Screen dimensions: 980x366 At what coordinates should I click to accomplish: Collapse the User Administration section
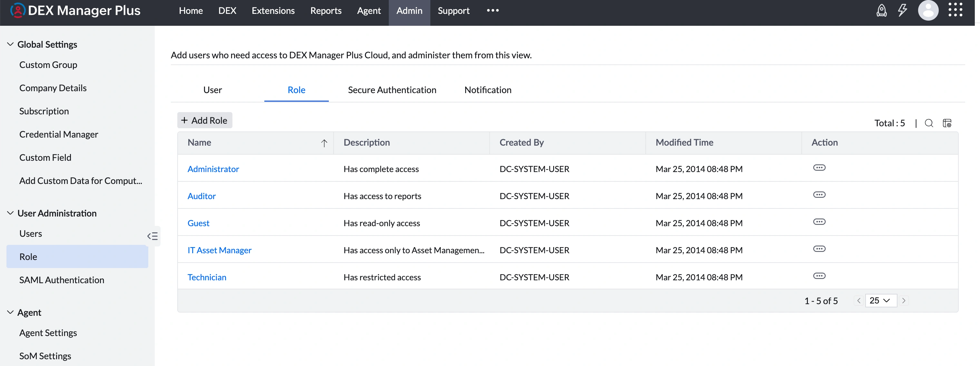pyautogui.click(x=10, y=213)
